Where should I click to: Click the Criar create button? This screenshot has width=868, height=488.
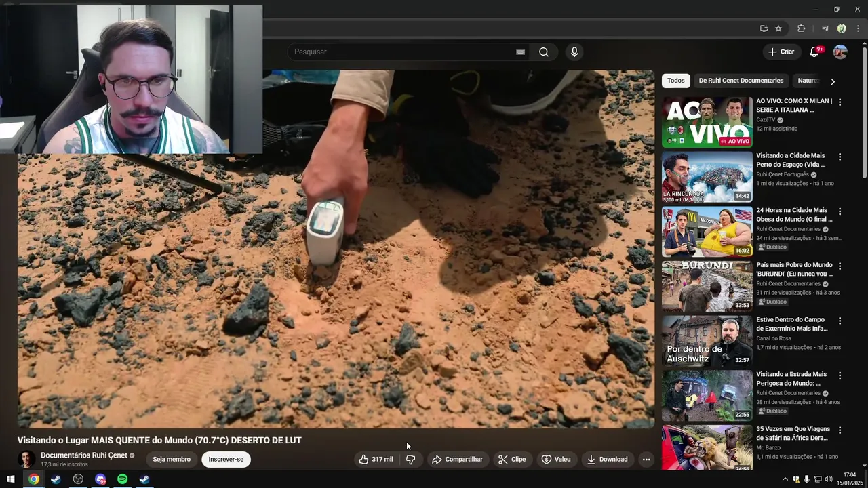[x=781, y=52]
